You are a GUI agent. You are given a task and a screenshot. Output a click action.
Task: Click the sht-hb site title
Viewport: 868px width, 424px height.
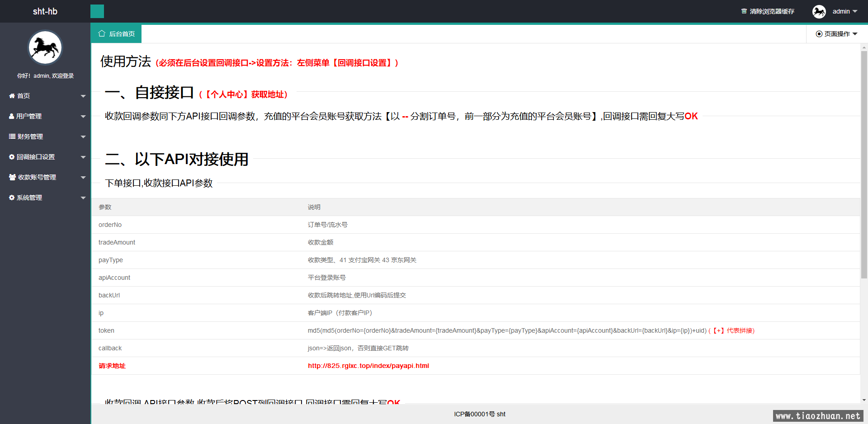45,11
